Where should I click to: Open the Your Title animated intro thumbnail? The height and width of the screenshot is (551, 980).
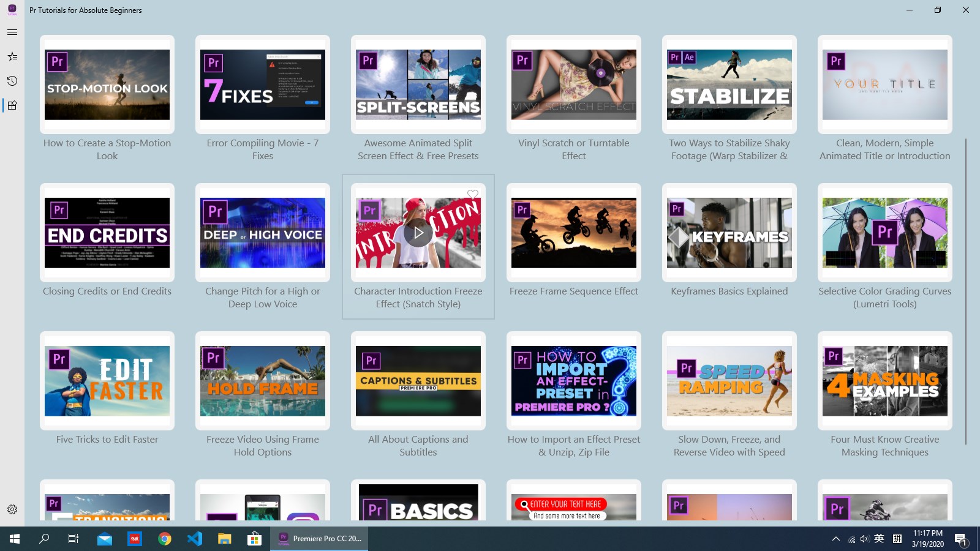tap(885, 84)
